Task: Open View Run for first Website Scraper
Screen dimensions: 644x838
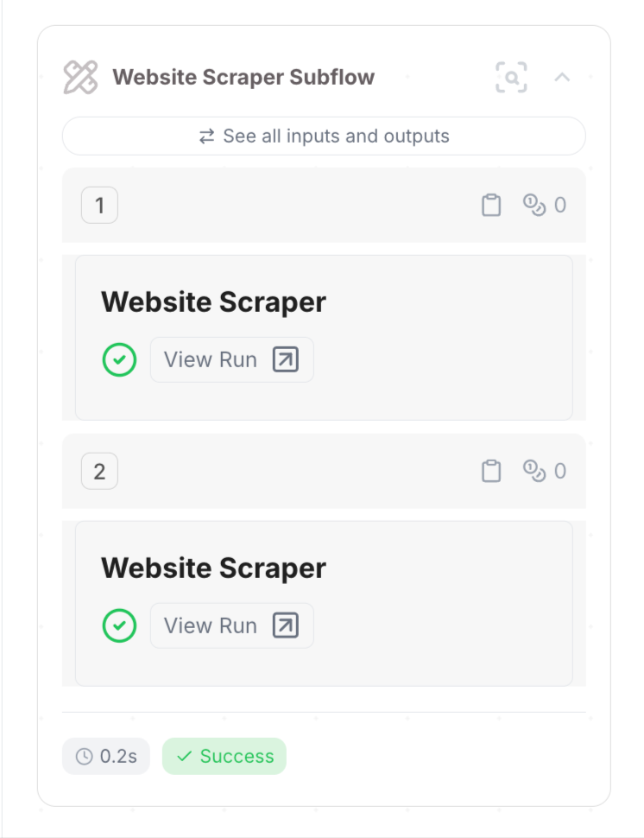Action: tap(231, 359)
